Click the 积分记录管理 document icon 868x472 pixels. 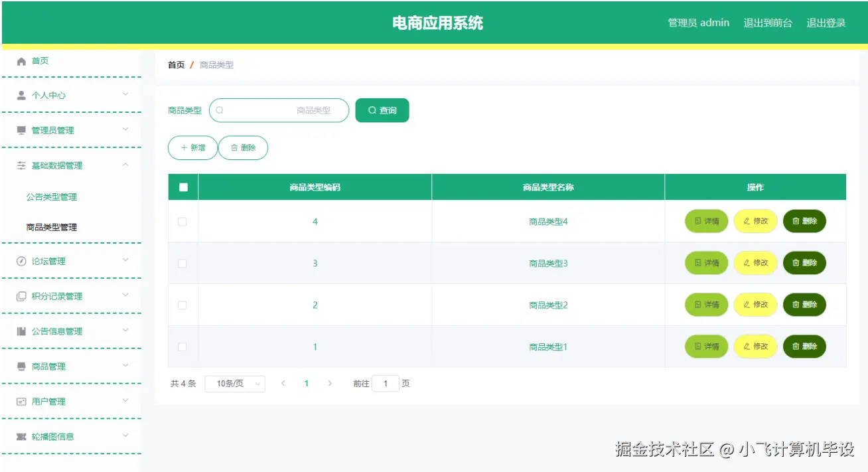click(20, 296)
